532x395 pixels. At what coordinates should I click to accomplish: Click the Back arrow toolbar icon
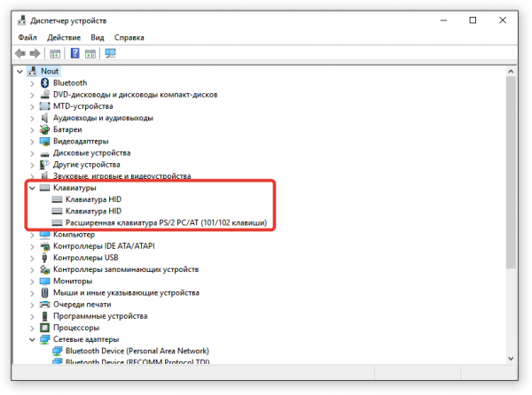pyautogui.click(x=20, y=53)
